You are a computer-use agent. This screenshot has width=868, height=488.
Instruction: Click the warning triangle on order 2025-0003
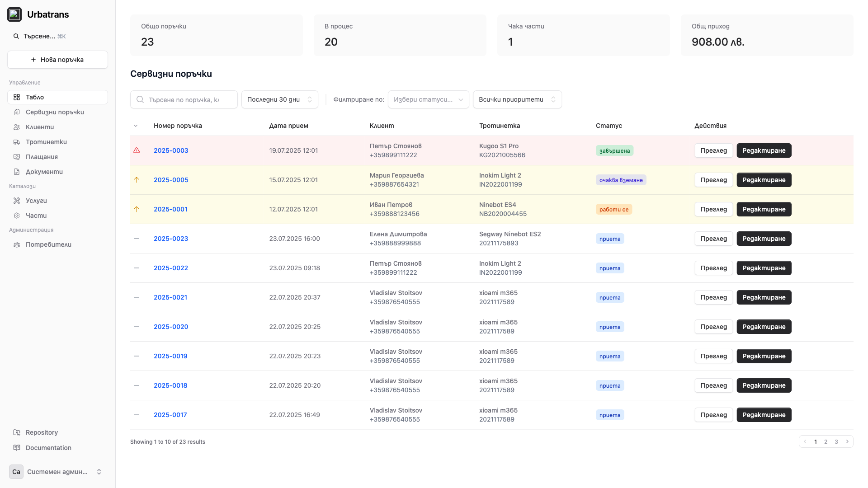click(x=137, y=150)
